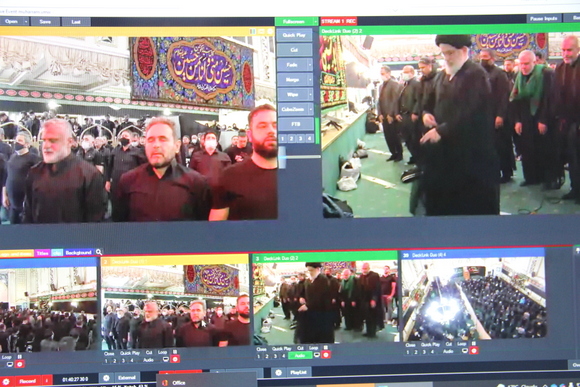Click red settings icon on input 39
The image size is (580, 387).
click(474, 350)
